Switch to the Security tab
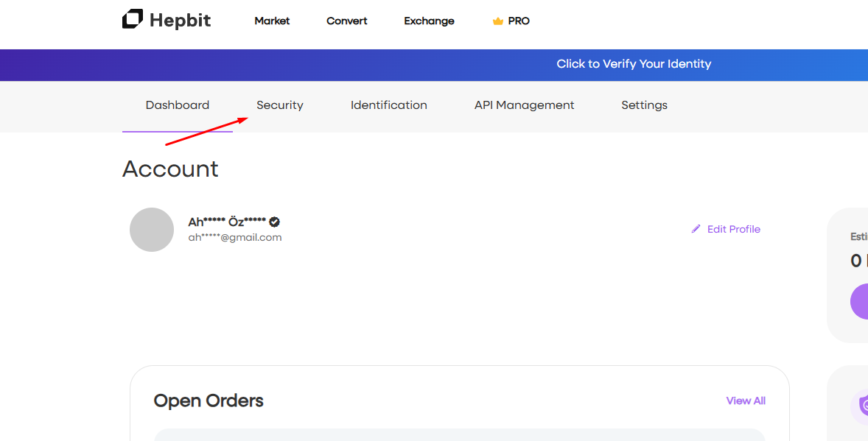 (280, 105)
